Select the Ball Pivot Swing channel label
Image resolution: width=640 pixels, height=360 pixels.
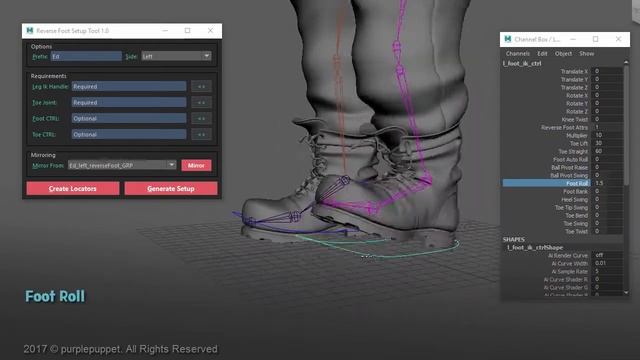[569, 175]
